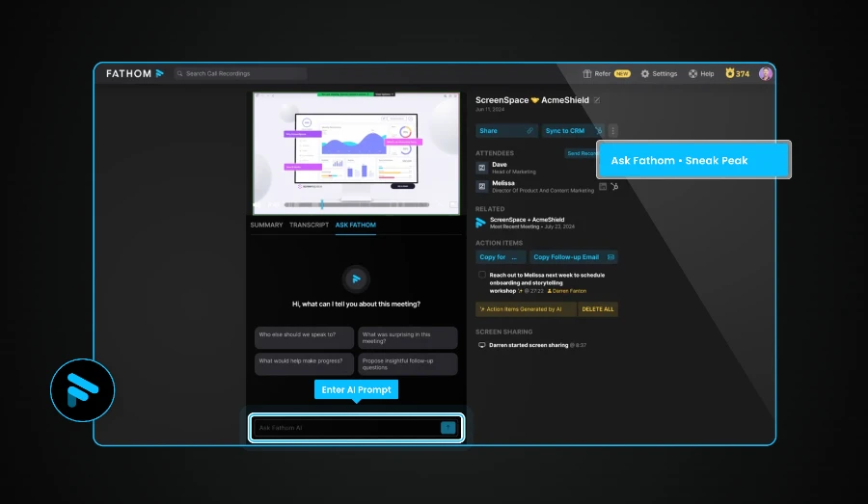Open the three-dot more options menu
Image resolution: width=868 pixels, height=504 pixels.
[x=612, y=130]
